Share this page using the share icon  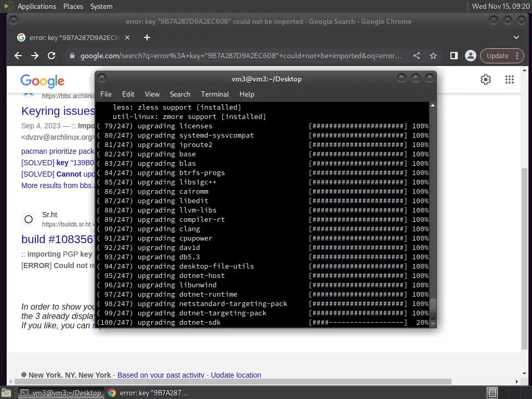pos(417,56)
